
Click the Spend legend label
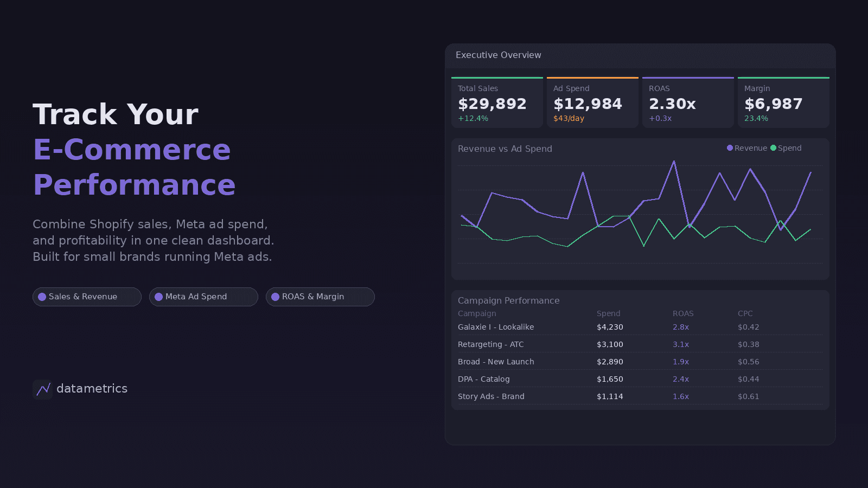(x=790, y=148)
